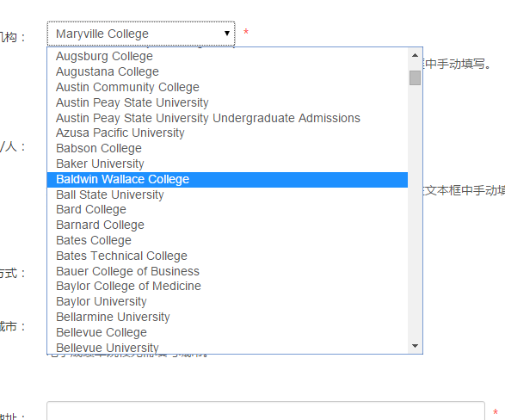The image size is (505, 420).
Task: Click the scrollbar up arrow
Action: tap(416, 55)
